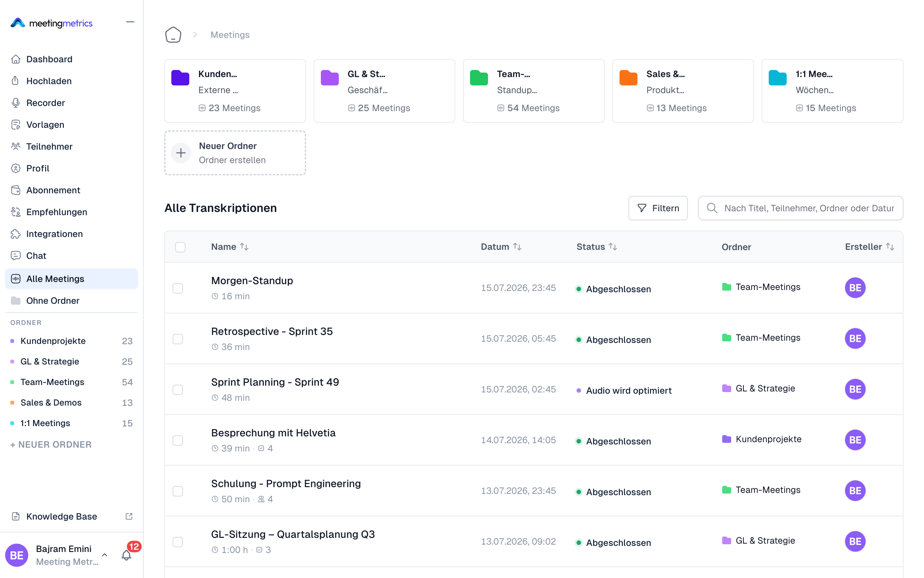The image size is (924, 578).
Task: Collapse the sidebar with the minus icon
Action: point(130,22)
